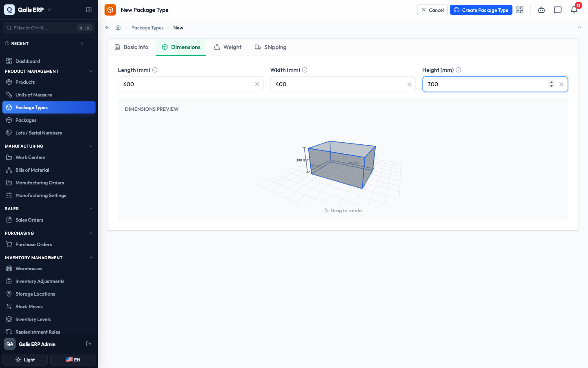Go to home via breadcrumb house icon
The width and height of the screenshot is (588, 368).
click(118, 27)
